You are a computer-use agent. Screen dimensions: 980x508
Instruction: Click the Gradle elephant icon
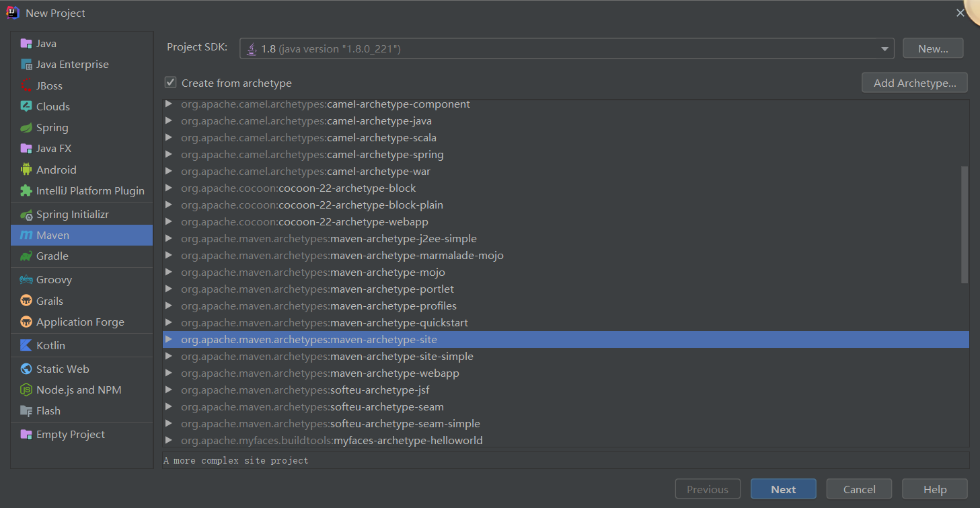(26, 256)
